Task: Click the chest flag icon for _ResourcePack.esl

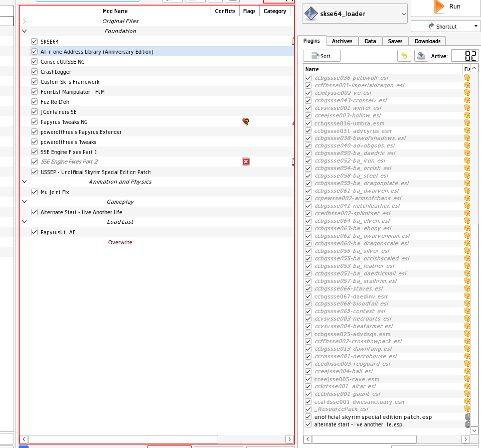Action: (x=467, y=409)
